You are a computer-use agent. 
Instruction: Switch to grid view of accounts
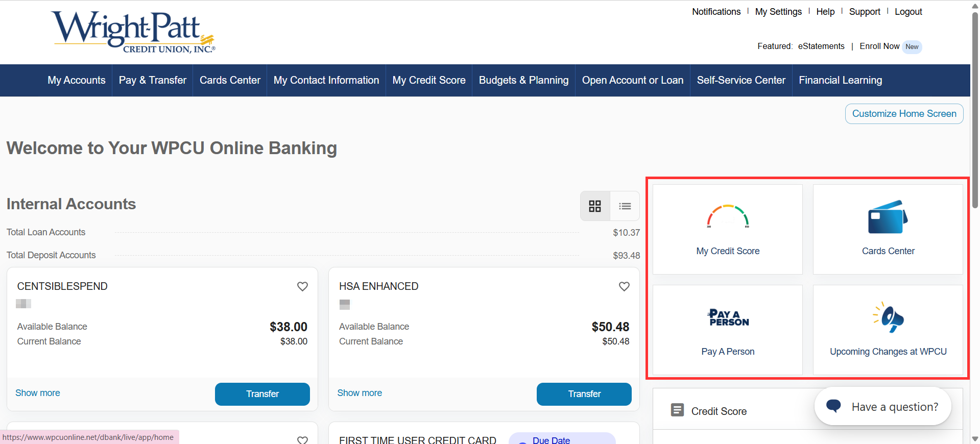[595, 206]
